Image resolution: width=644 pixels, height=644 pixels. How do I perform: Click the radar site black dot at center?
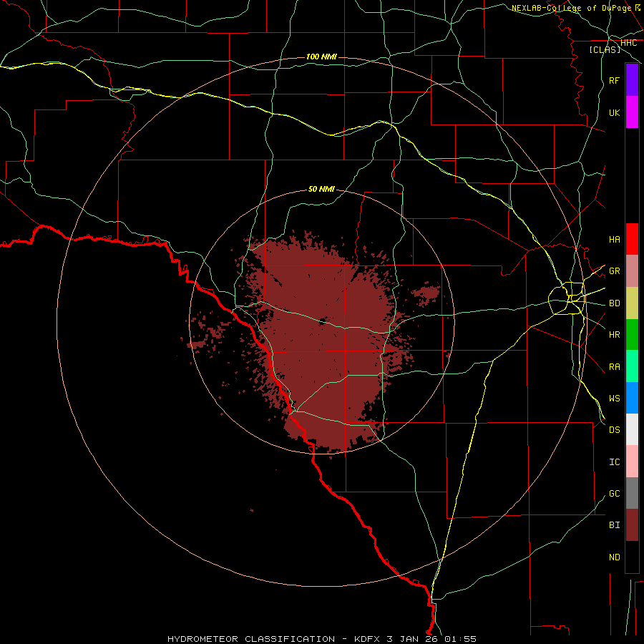tap(323, 321)
